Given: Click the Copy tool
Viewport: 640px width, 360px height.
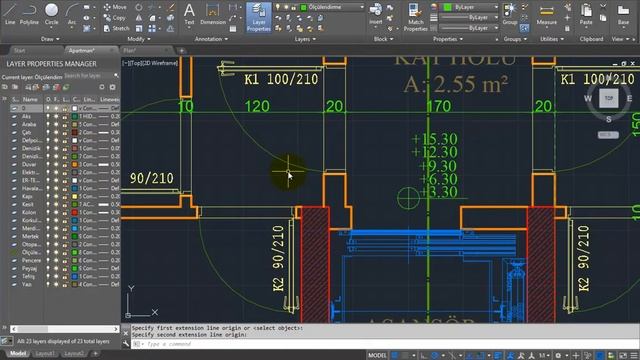Looking at the screenshot, I should 115,18.
